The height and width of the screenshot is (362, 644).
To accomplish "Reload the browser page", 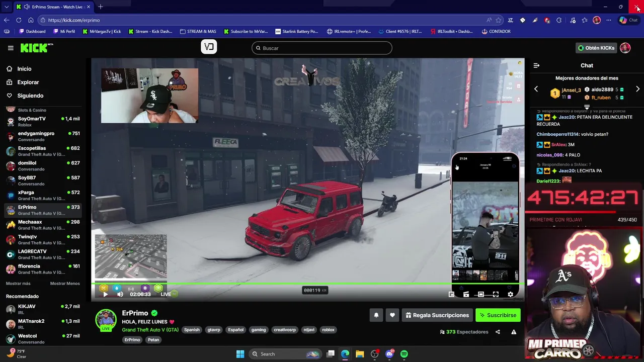I will [19, 20].
